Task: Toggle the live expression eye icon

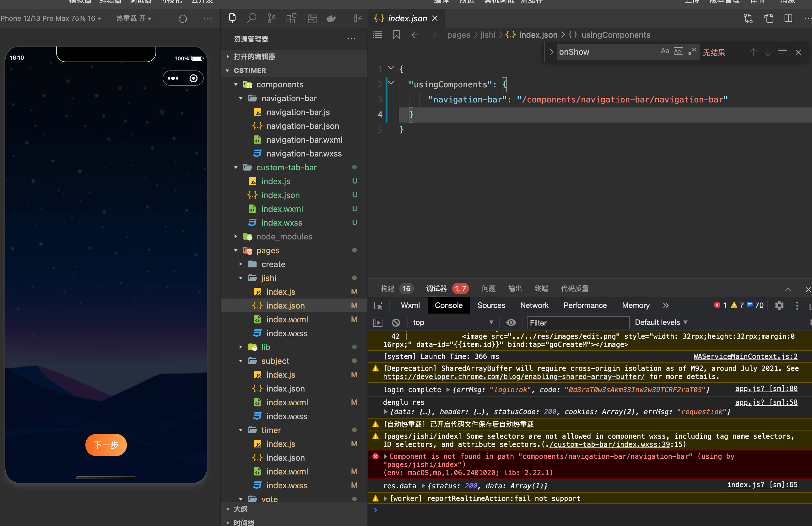Action: click(x=511, y=323)
